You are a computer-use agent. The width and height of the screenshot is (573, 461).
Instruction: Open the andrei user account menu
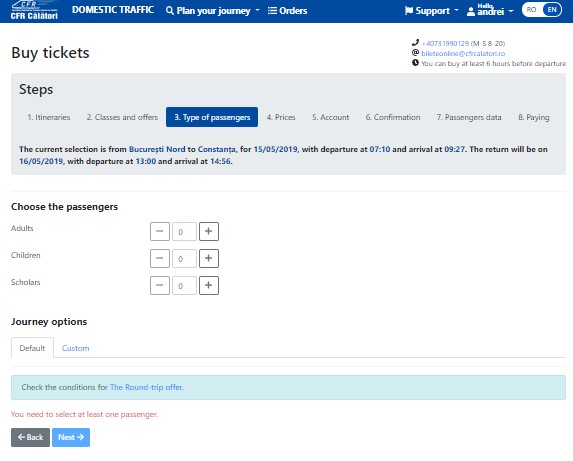pos(490,11)
